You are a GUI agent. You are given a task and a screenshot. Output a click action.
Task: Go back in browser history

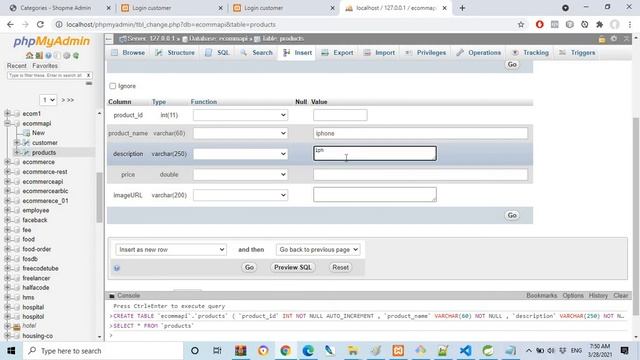pyautogui.click(x=11, y=24)
